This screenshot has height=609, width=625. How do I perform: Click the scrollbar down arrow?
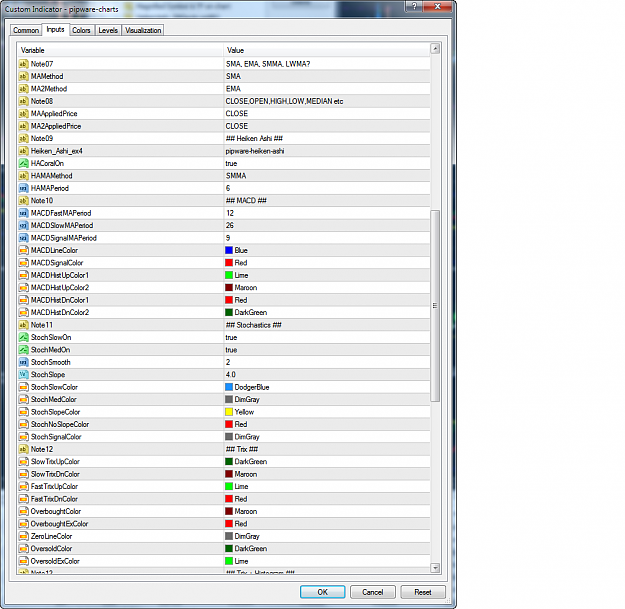(435, 568)
